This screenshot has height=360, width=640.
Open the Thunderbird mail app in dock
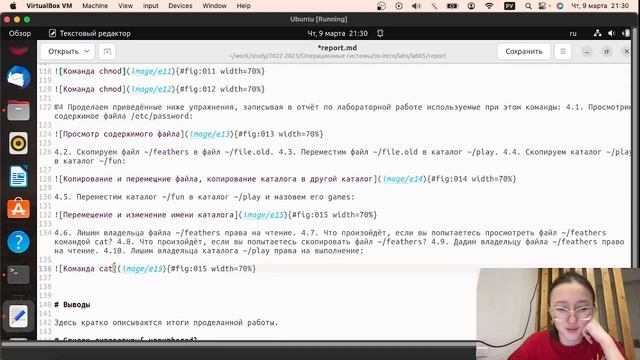click(x=18, y=77)
